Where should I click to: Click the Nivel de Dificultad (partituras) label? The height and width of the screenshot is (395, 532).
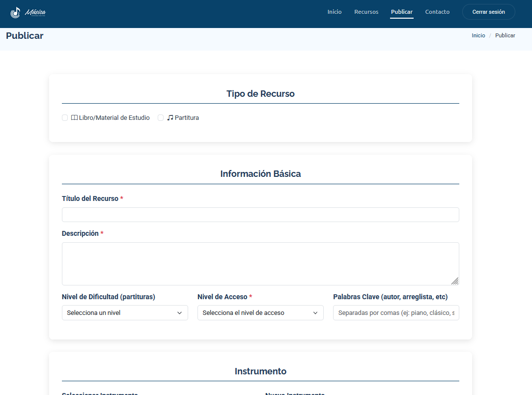tap(109, 297)
